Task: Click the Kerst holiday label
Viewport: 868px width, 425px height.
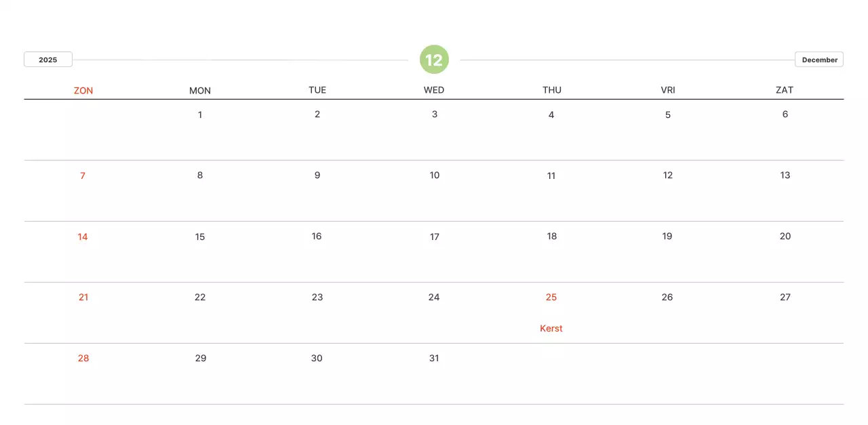Action: (x=551, y=329)
